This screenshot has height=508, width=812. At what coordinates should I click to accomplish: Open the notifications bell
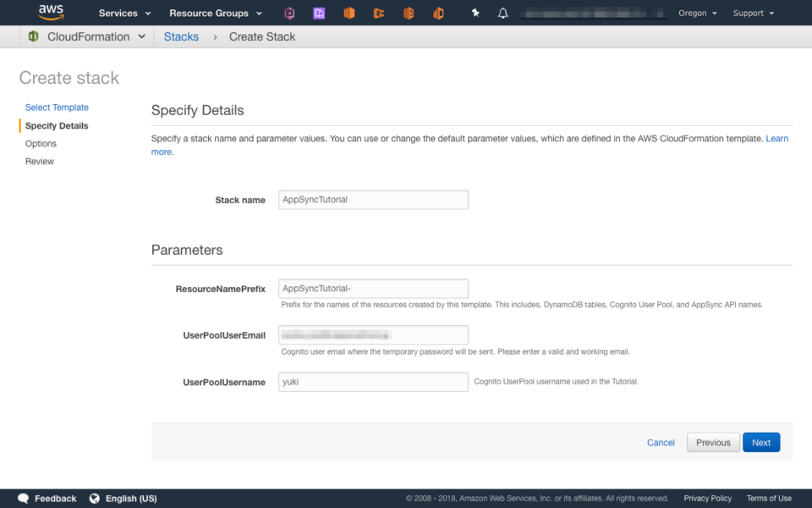502,12
